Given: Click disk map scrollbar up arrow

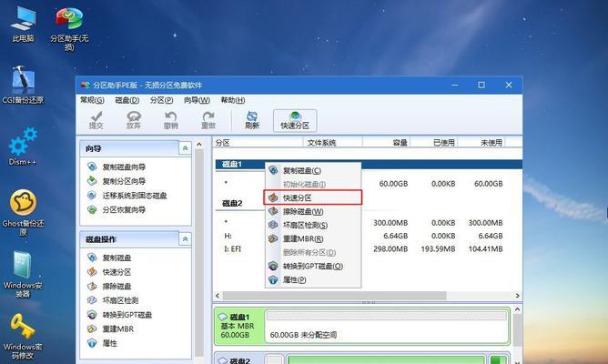Looking at the screenshot, I should tap(517, 309).
